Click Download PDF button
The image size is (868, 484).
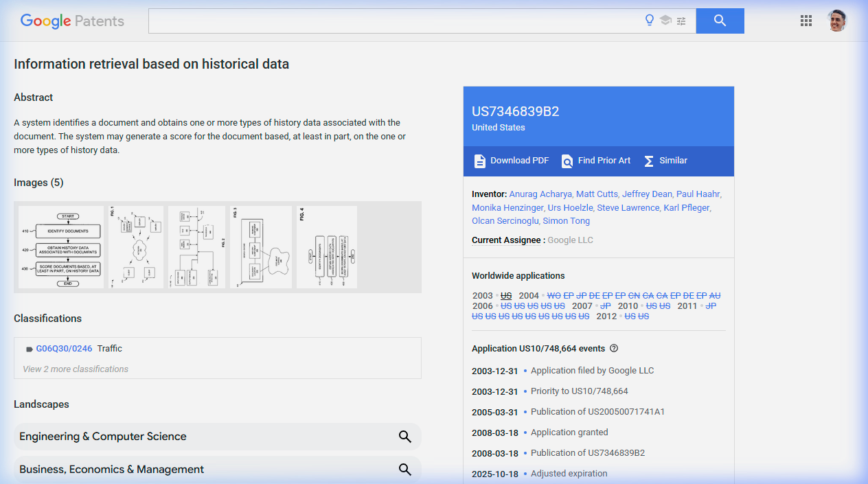pos(512,161)
